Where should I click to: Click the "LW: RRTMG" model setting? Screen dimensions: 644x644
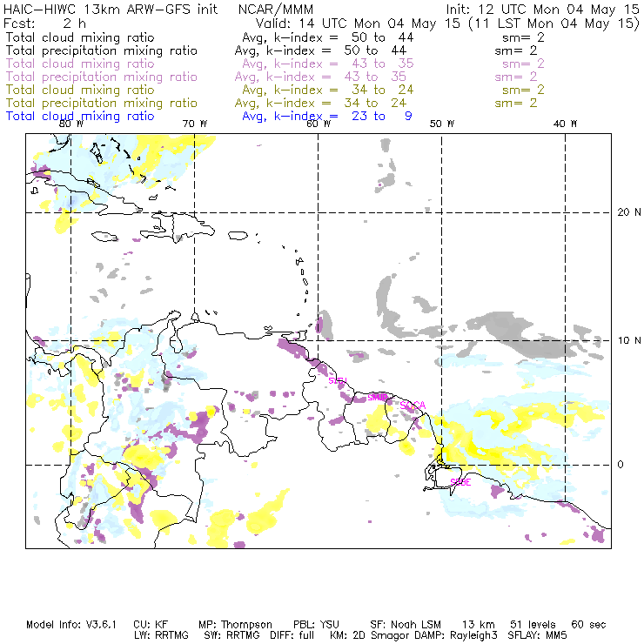(x=161, y=635)
